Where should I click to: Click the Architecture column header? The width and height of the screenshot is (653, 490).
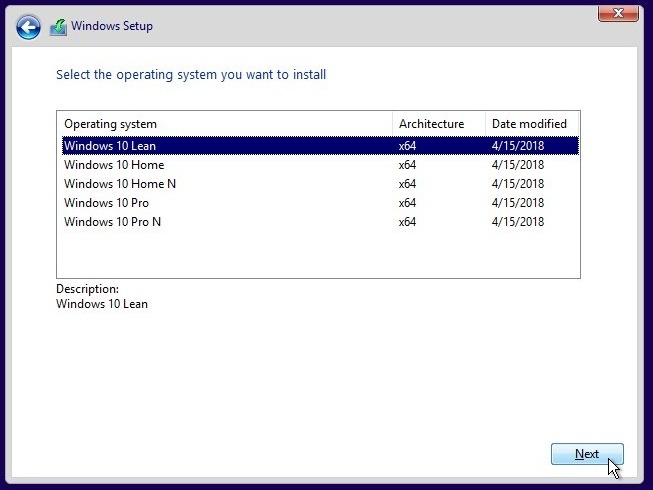[x=439, y=124]
